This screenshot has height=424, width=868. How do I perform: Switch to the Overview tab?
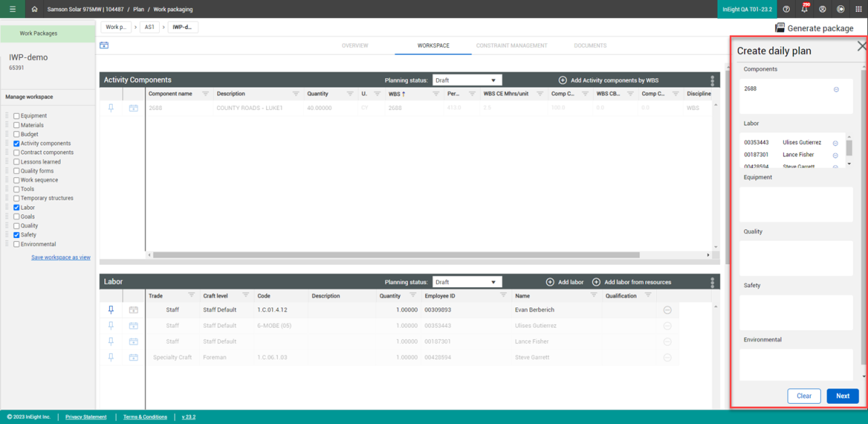click(x=354, y=46)
